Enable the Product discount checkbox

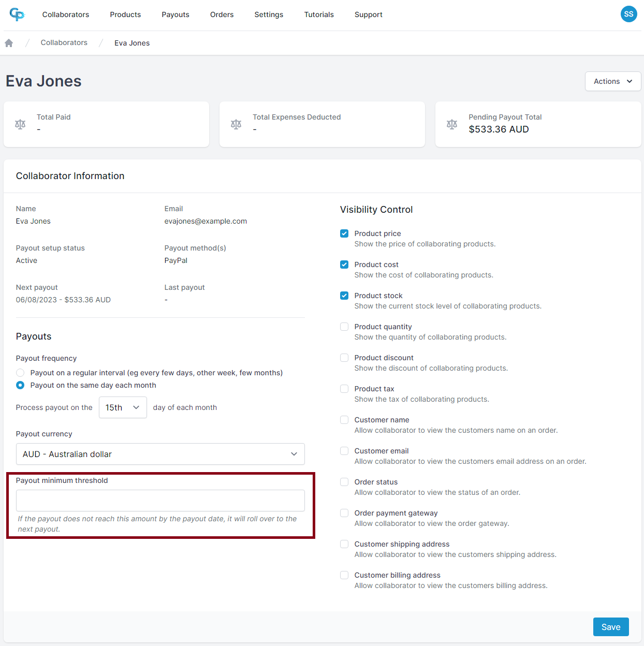tap(344, 358)
